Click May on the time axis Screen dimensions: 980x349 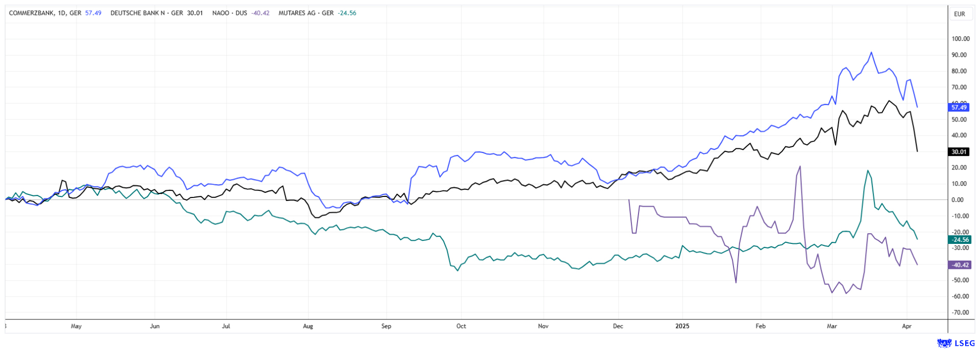pyautogui.click(x=76, y=326)
